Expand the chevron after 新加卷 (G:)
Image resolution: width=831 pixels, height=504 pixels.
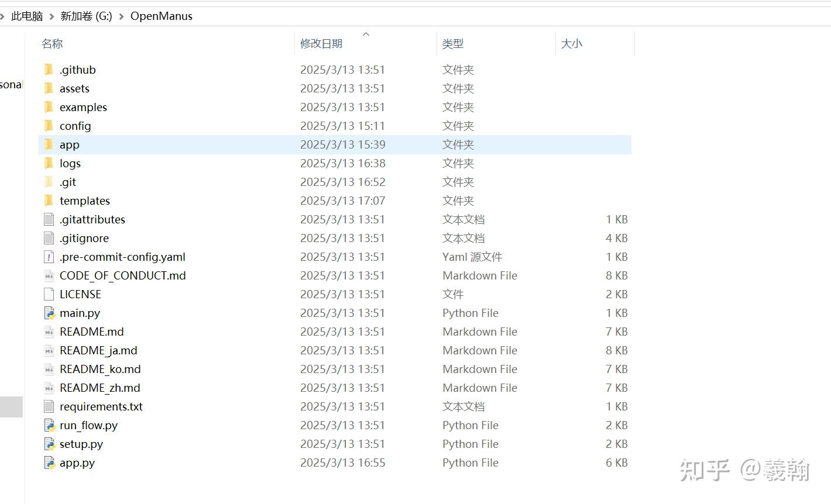tap(122, 16)
